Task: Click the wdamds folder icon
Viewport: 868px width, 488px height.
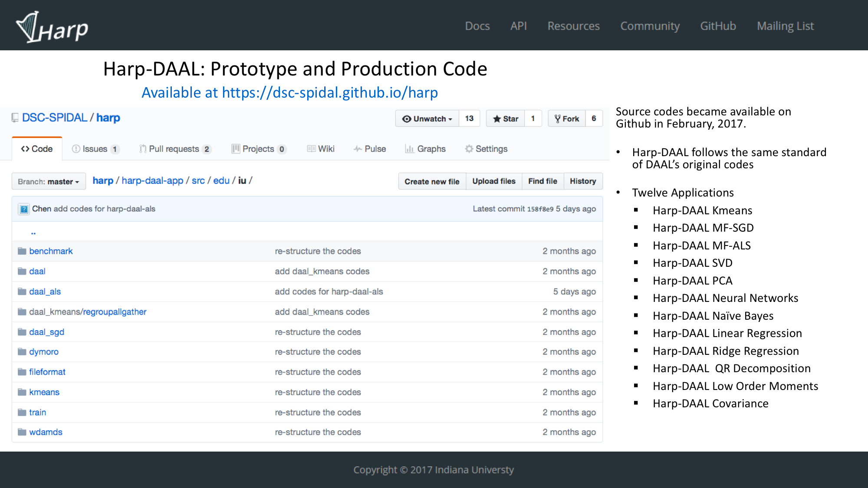Action: point(22,432)
